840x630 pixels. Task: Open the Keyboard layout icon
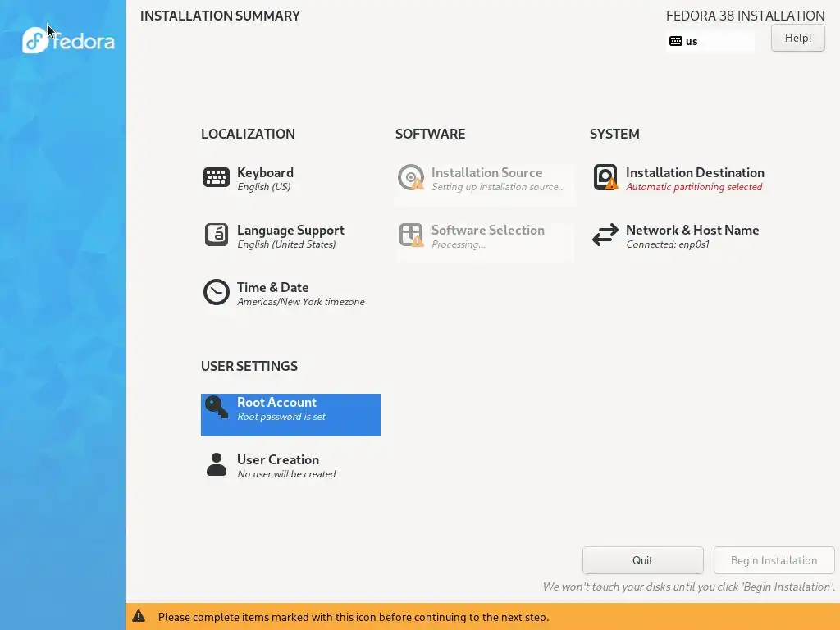217,177
